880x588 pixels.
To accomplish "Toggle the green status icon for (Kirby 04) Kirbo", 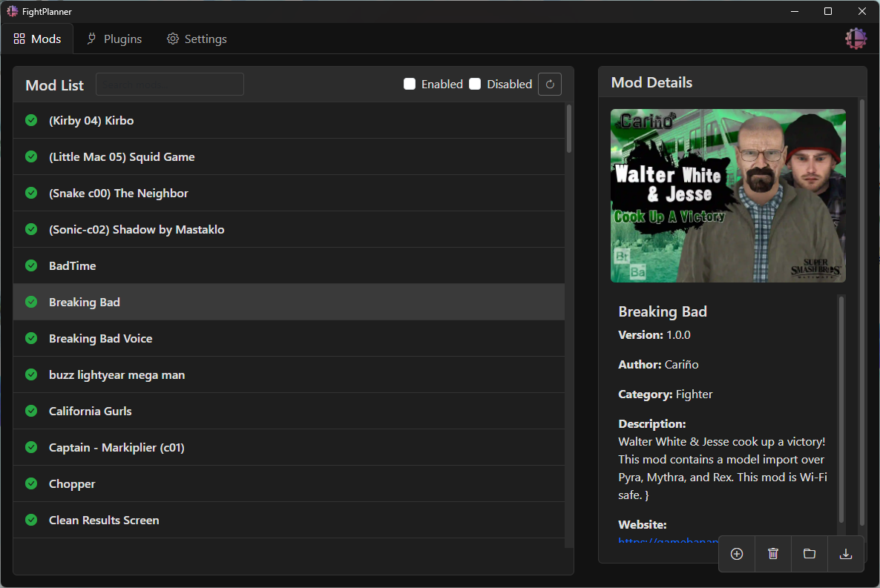I will 31,120.
